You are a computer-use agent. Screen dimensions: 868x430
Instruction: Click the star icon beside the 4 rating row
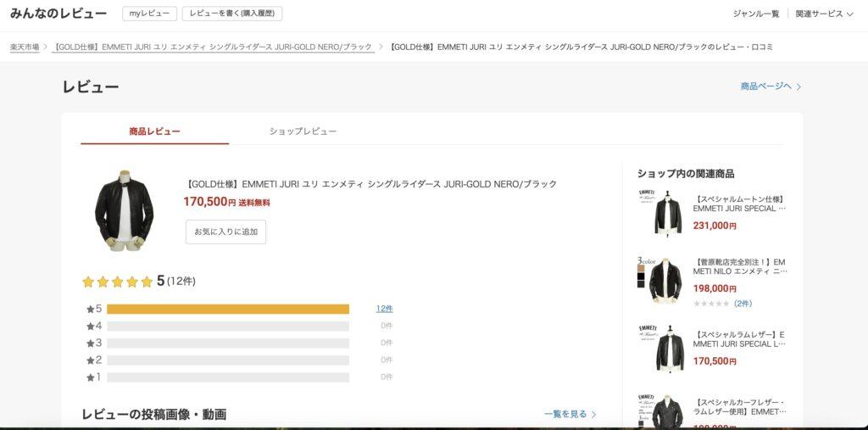[x=90, y=327]
